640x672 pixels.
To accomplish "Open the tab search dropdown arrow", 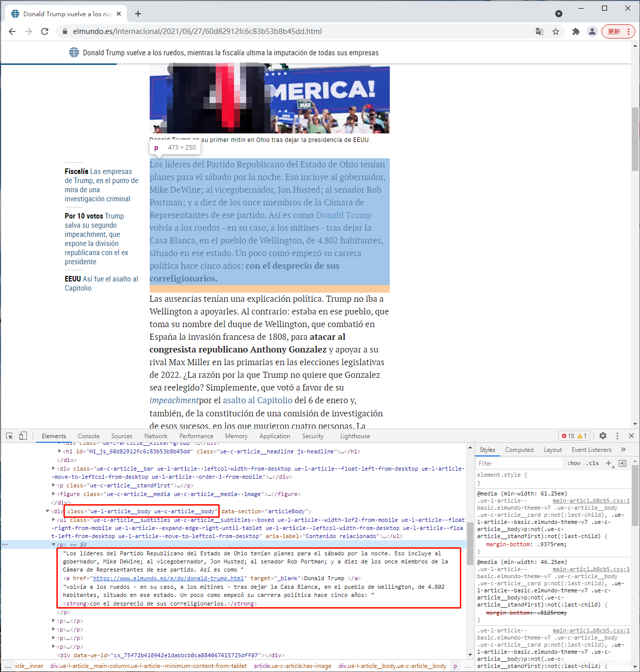I will point(559,14).
